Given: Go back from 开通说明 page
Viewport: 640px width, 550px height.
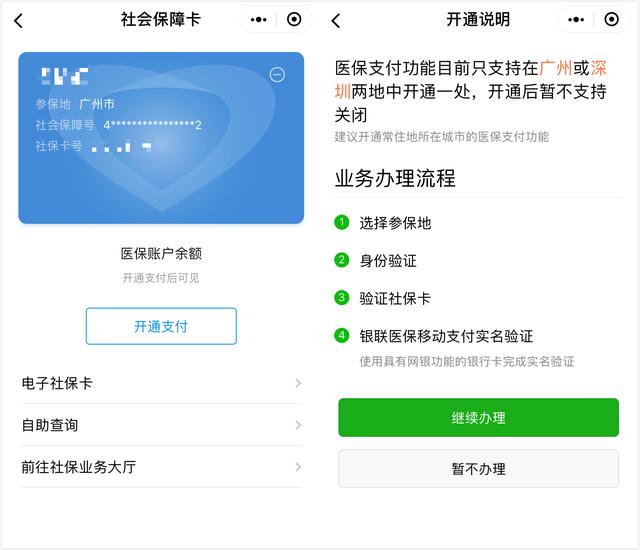Looking at the screenshot, I should tap(336, 20).
